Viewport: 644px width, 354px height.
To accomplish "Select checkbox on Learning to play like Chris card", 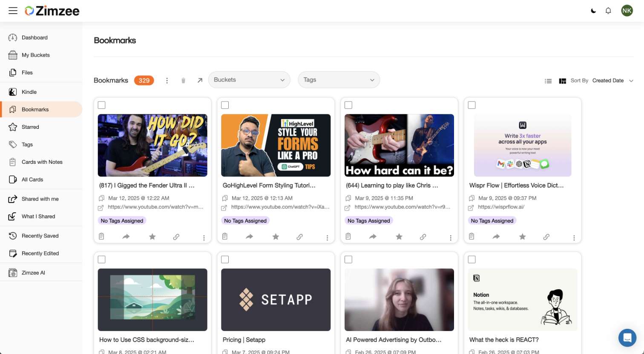I will (348, 105).
